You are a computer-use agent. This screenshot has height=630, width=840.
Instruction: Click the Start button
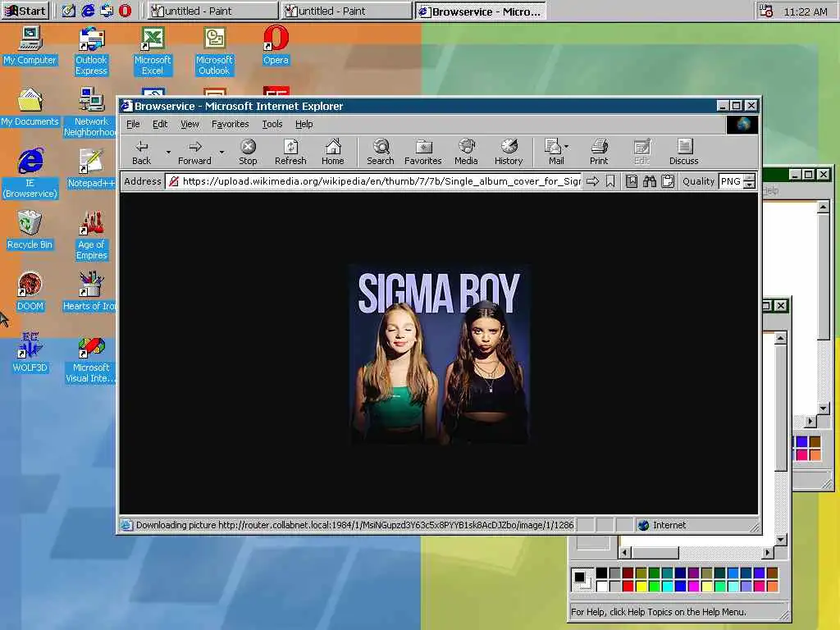tap(25, 11)
